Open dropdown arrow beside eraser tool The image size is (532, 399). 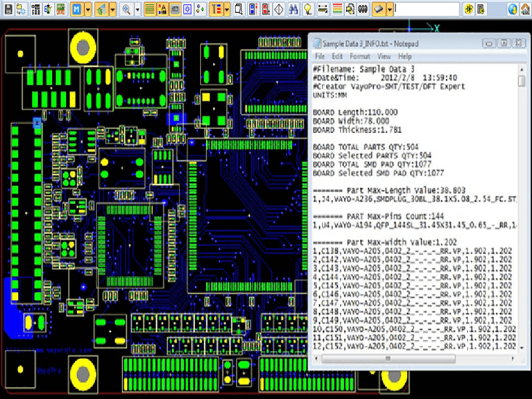(389, 9)
